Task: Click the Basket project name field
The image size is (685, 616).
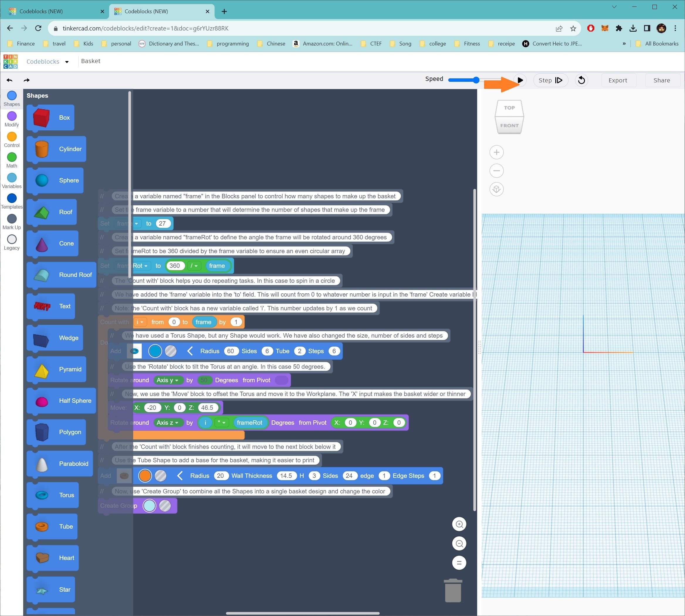Action: click(x=91, y=61)
